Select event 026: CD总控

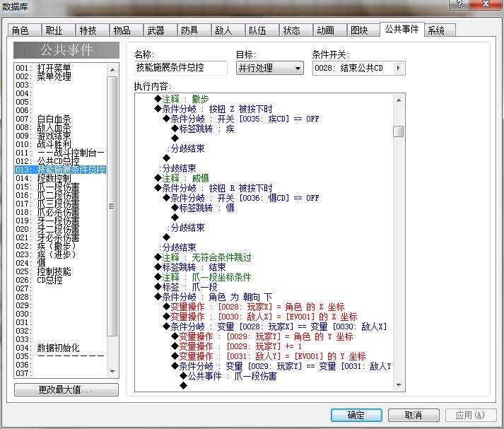coord(60,280)
